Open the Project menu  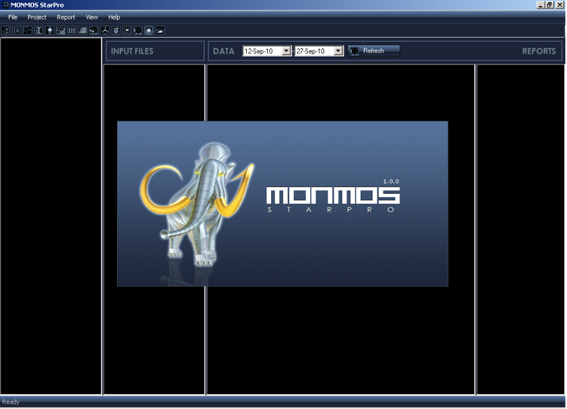click(x=37, y=17)
